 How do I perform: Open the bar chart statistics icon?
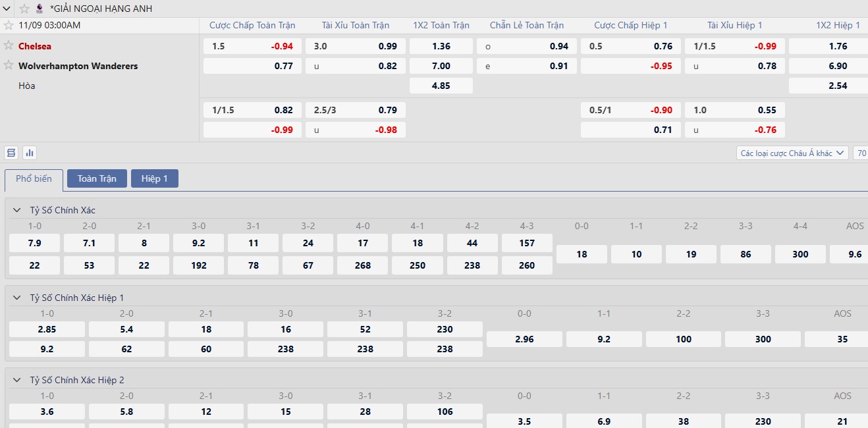pos(30,153)
